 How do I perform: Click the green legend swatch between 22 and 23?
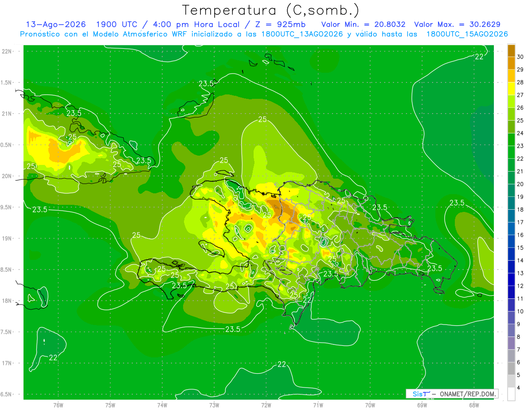(x=511, y=153)
